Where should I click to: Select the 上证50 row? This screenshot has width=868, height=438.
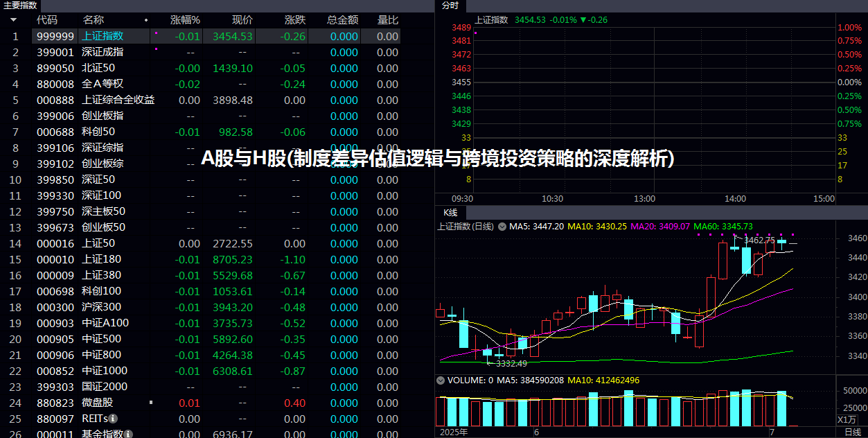coord(200,243)
